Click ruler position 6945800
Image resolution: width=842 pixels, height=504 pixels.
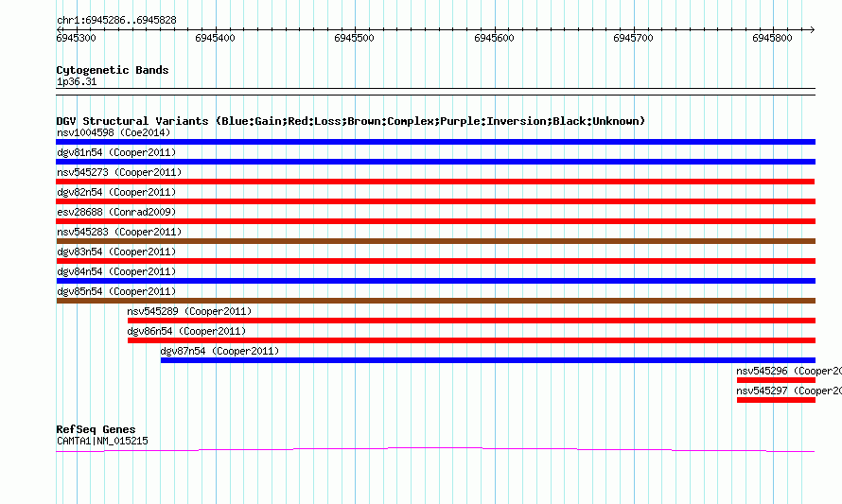pyautogui.click(x=772, y=38)
